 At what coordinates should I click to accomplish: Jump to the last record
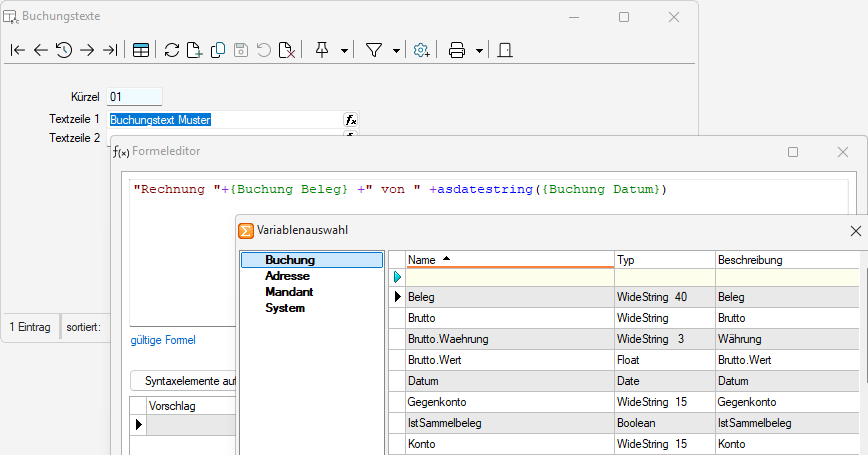point(110,50)
